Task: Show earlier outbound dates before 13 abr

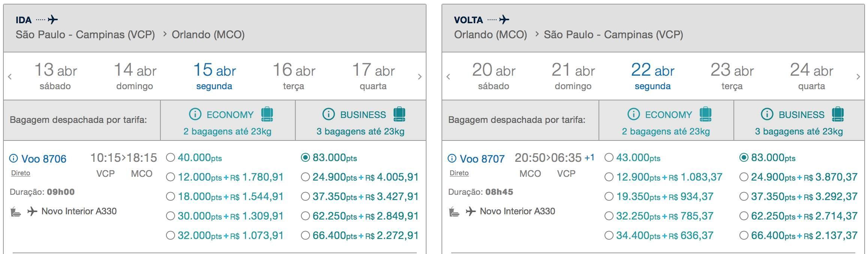Action: coord(10,77)
